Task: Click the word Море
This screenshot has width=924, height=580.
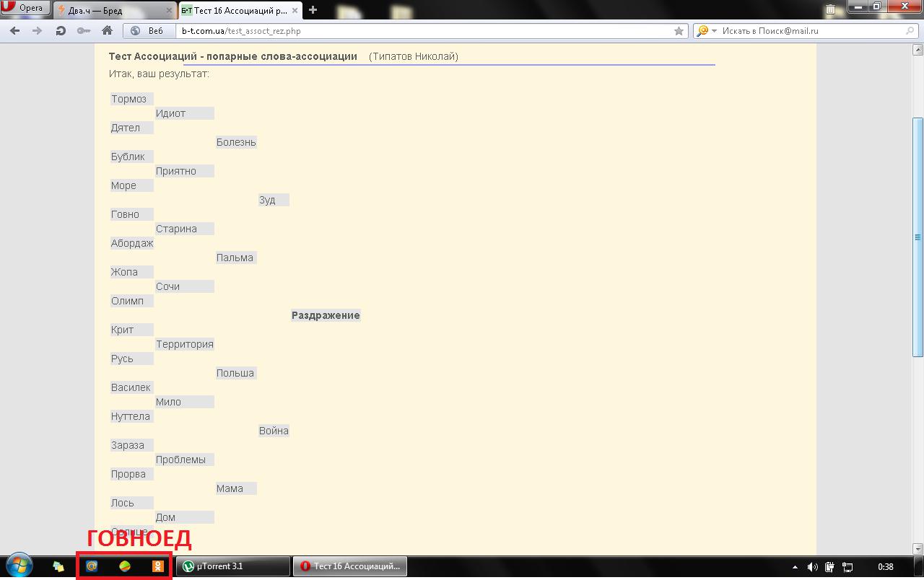Action: pos(123,185)
